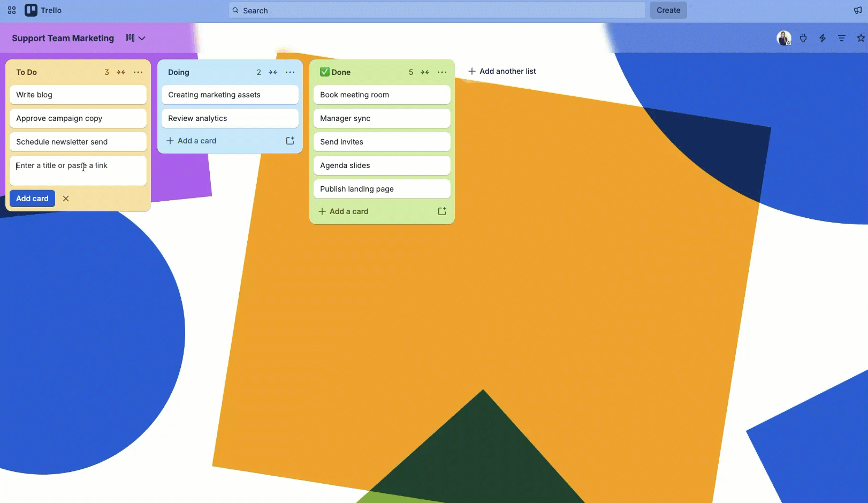Open the board filter icon
The height and width of the screenshot is (503, 868).
pos(842,38)
